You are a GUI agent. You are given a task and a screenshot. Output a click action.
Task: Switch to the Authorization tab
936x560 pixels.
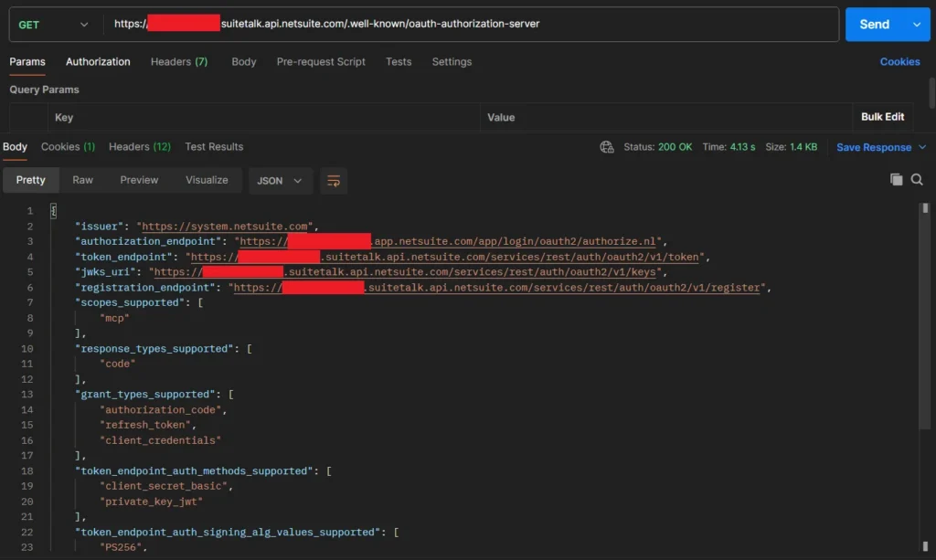click(98, 62)
